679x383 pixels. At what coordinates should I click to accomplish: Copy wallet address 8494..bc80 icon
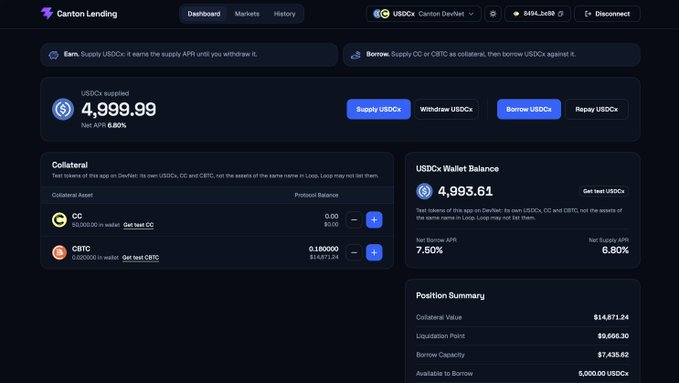pos(560,14)
